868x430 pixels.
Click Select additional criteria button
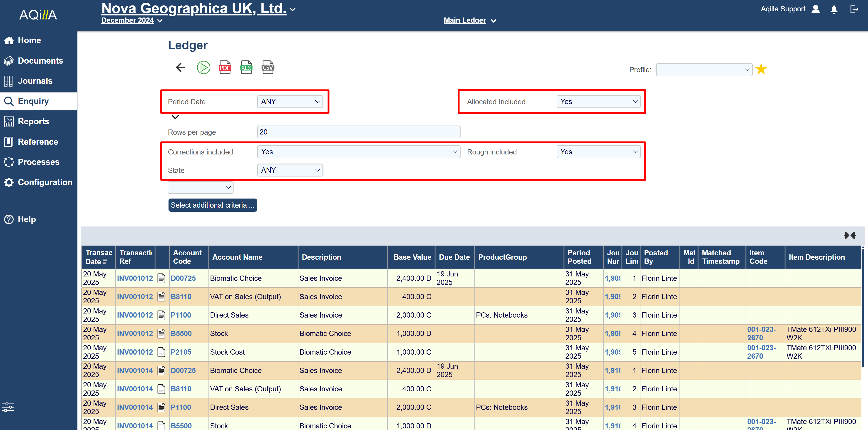[212, 205]
